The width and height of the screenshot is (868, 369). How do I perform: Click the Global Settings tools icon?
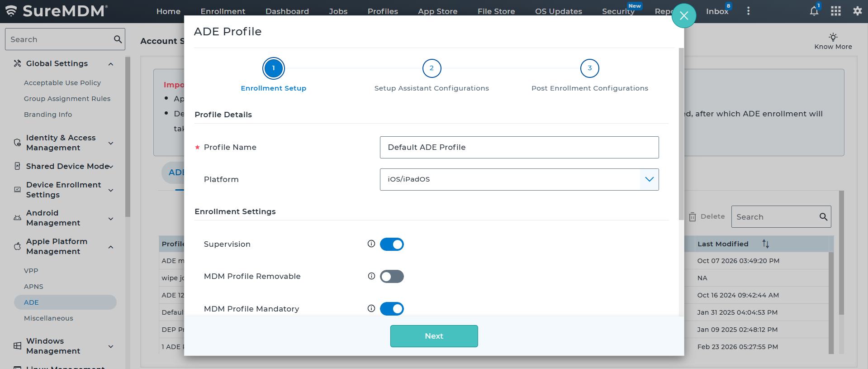(x=17, y=63)
